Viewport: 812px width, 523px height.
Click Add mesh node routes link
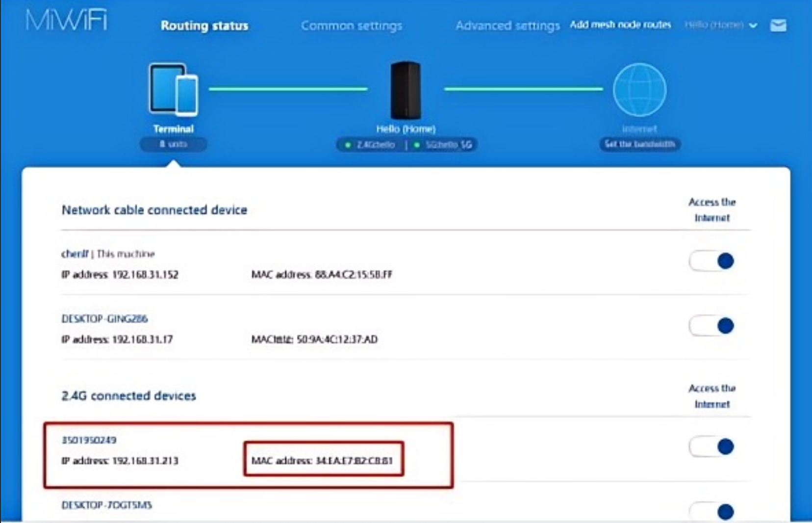click(x=620, y=25)
